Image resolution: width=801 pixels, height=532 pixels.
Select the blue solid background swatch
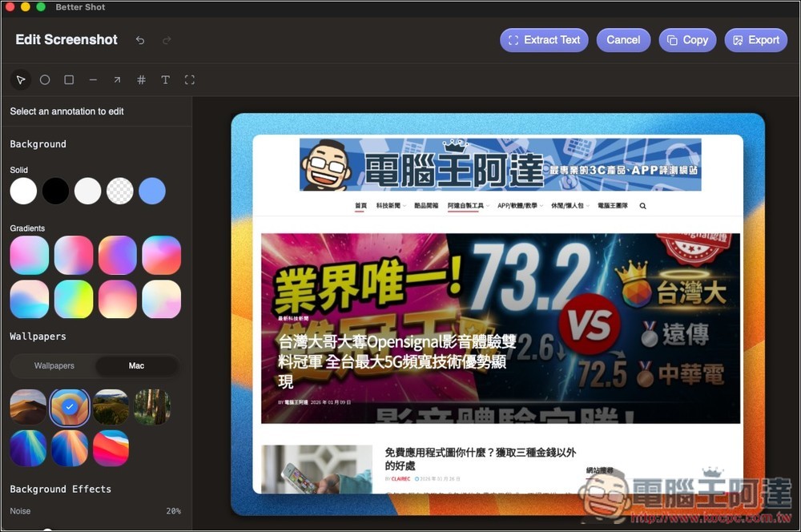pos(152,191)
